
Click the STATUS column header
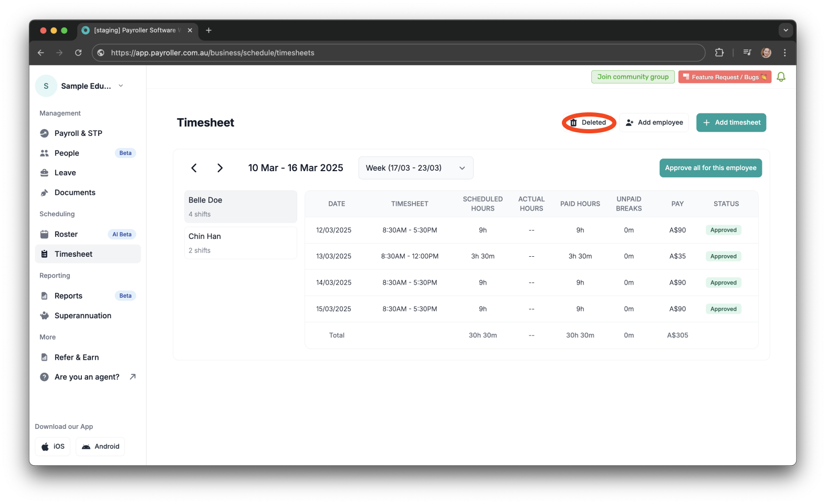(726, 204)
